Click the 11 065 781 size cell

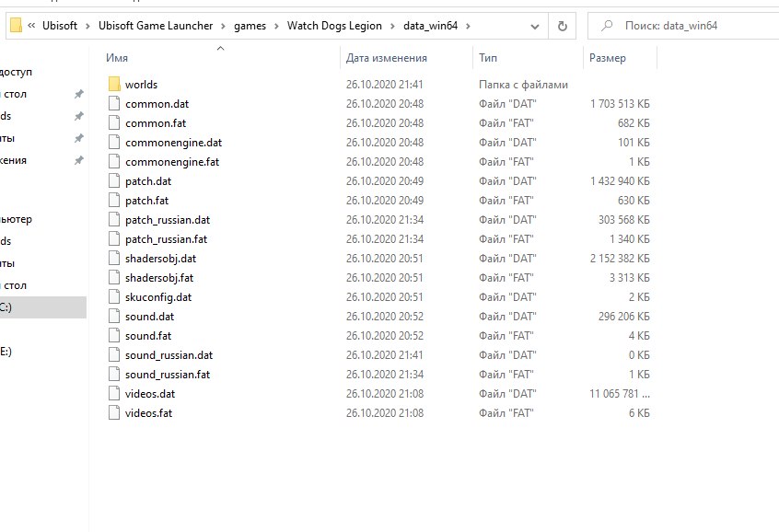coord(620,394)
